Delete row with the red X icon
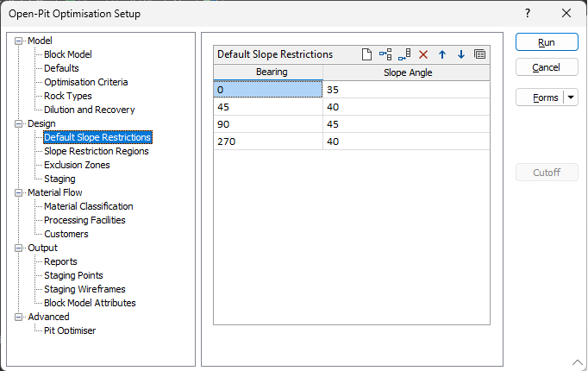588x371 pixels. 423,54
